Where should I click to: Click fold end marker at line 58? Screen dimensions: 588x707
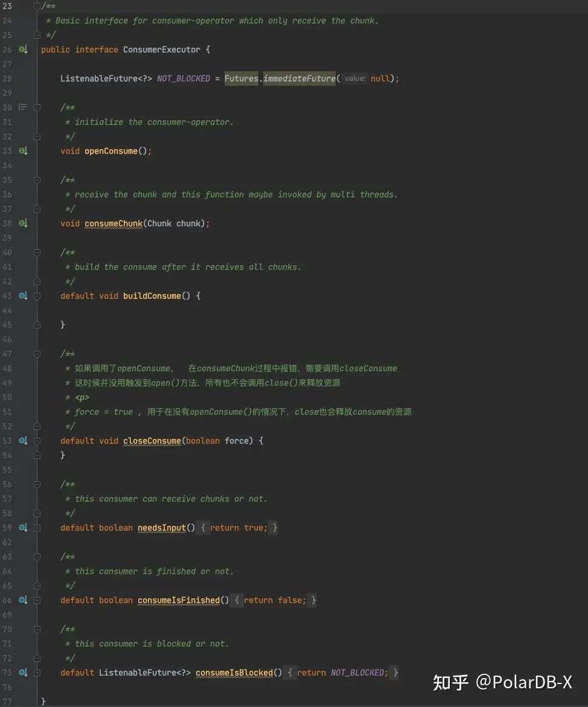coord(37,513)
